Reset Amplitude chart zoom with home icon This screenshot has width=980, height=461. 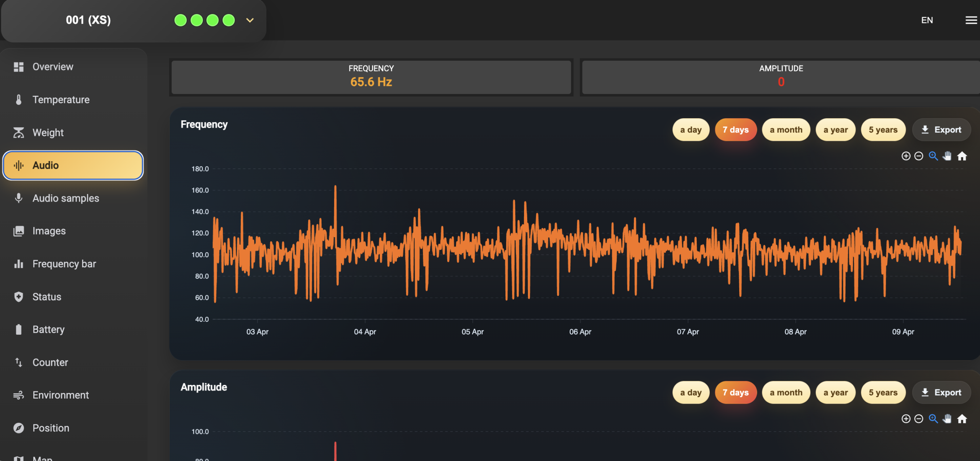(x=962, y=419)
